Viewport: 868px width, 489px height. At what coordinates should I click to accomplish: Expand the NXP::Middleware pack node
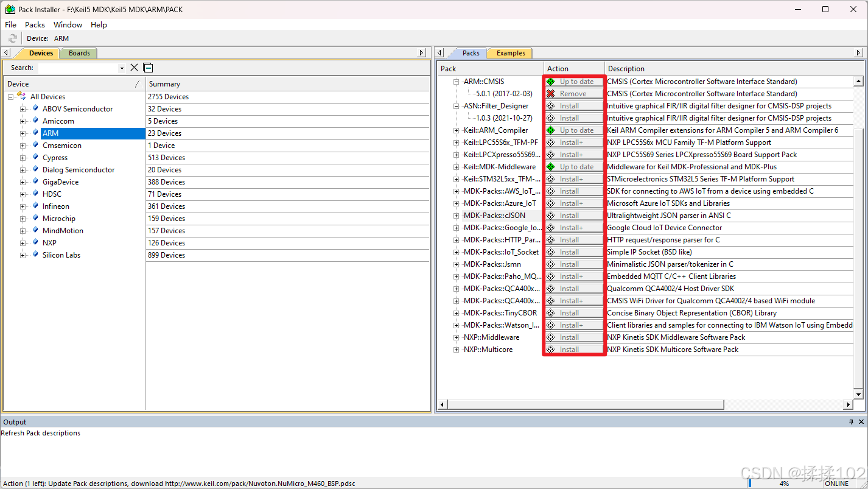457,337
